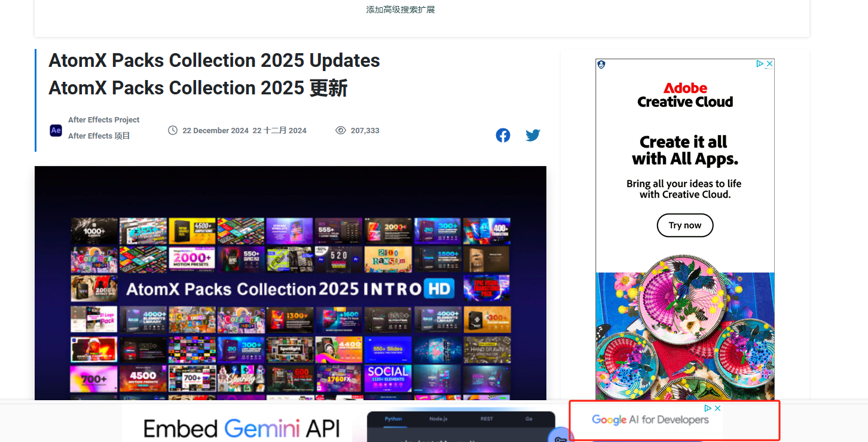This screenshot has width=868, height=442.
Task: Close the Adobe Creative Cloud ad
Action: (x=770, y=64)
